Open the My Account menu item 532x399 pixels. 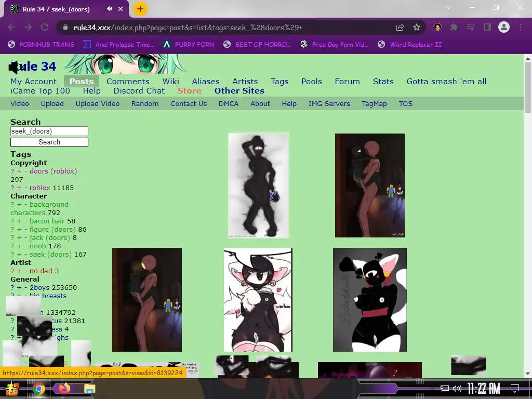click(33, 82)
